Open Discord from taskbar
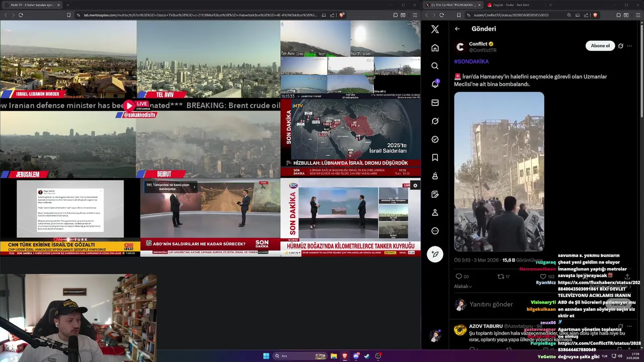 click(356, 356)
